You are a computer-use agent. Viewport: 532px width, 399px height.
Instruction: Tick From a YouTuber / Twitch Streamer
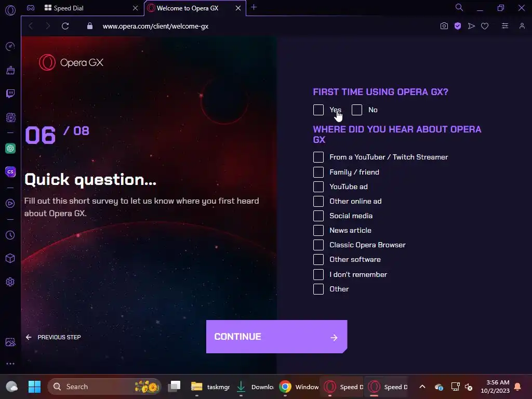318,157
